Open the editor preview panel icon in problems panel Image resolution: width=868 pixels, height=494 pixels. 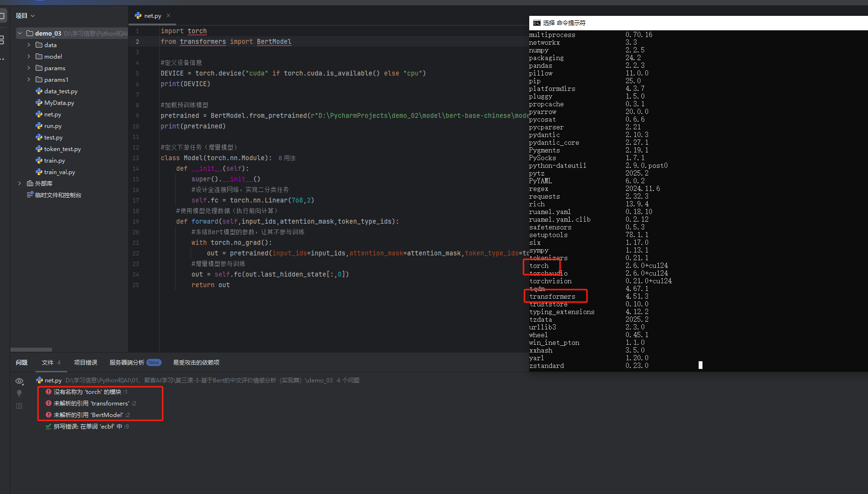click(19, 406)
